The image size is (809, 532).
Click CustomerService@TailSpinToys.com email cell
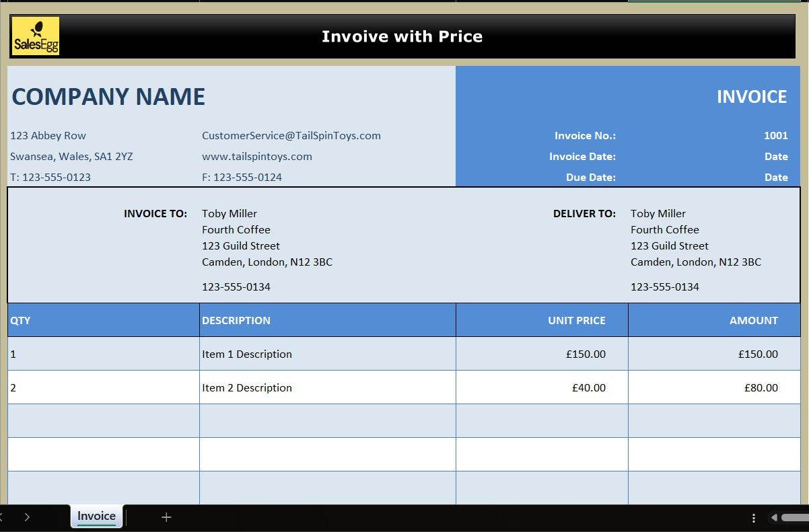(291, 135)
